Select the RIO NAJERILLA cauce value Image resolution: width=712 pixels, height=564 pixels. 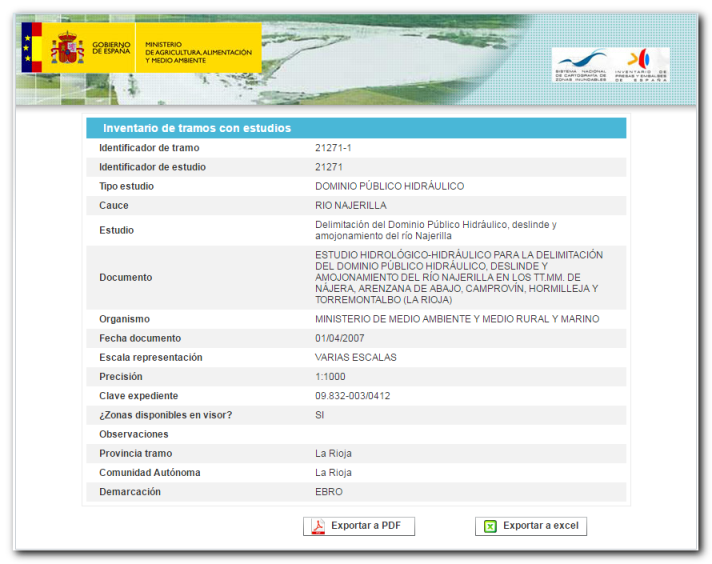point(350,205)
